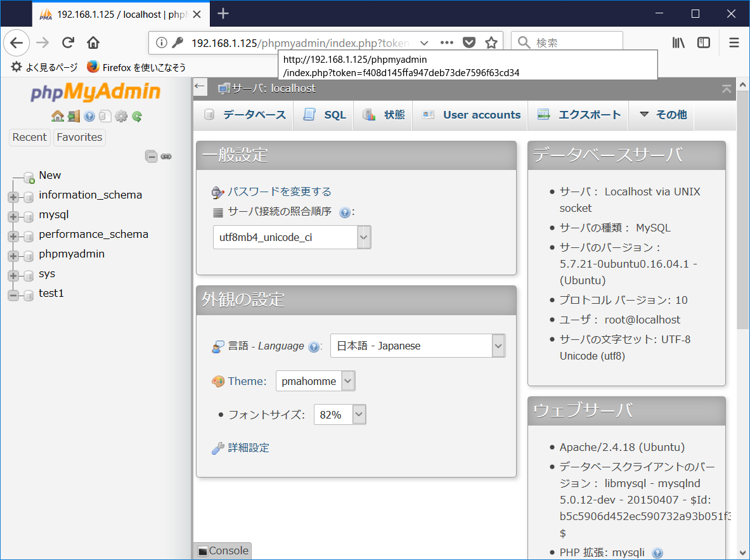This screenshot has width=750, height=560.
Task: Select test1 database in the tree
Action: pos(51,293)
